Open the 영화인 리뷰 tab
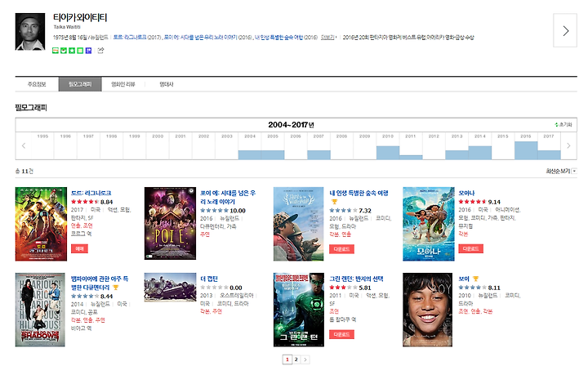Viewport: 588px width, 375px height. tap(123, 84)
